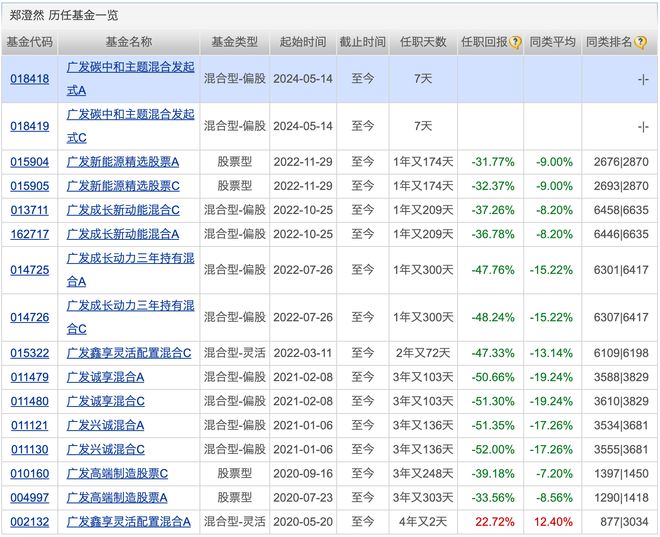The height and width of the screenshot is (537, 660).
Task: Select the -52.00% return value
Action: 493,449
